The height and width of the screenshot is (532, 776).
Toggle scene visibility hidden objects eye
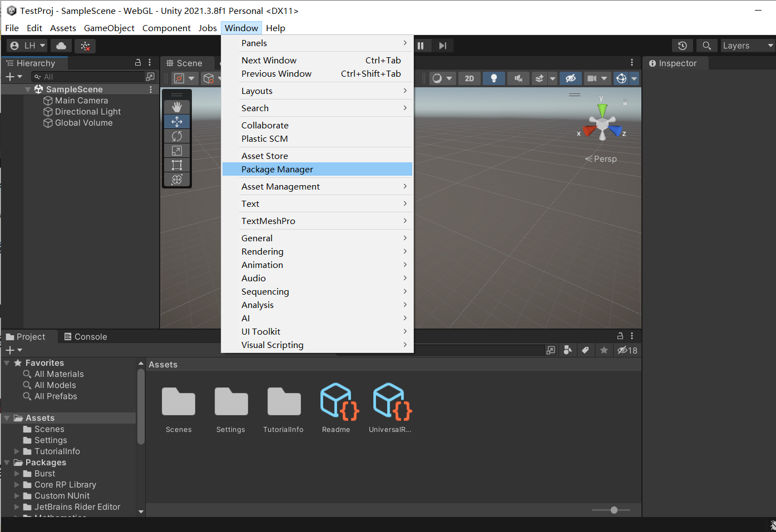pyautogui.click(x=571, y=78)
